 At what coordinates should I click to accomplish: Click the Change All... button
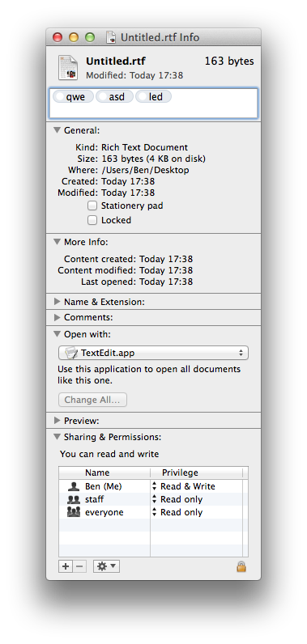point(92,400)
